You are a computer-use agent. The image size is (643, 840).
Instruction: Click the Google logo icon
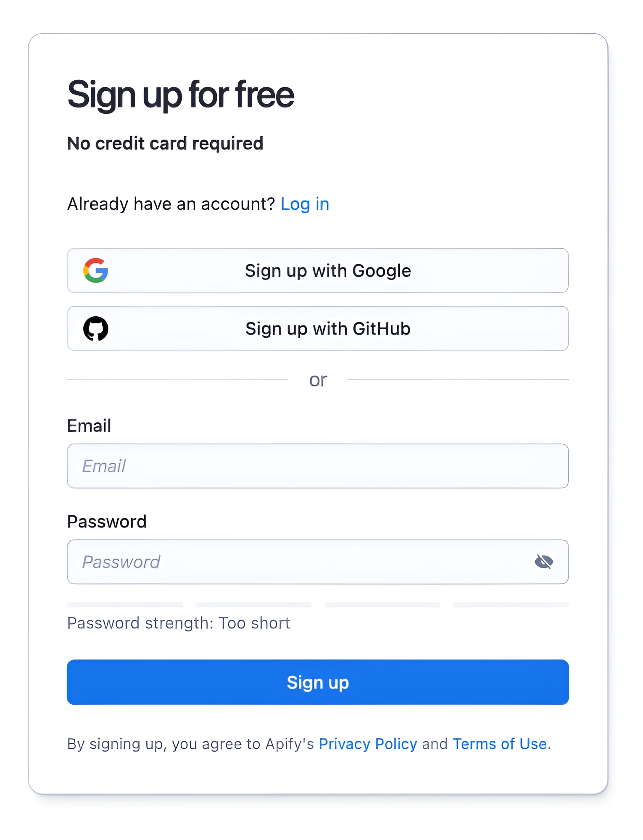point(96,270)
